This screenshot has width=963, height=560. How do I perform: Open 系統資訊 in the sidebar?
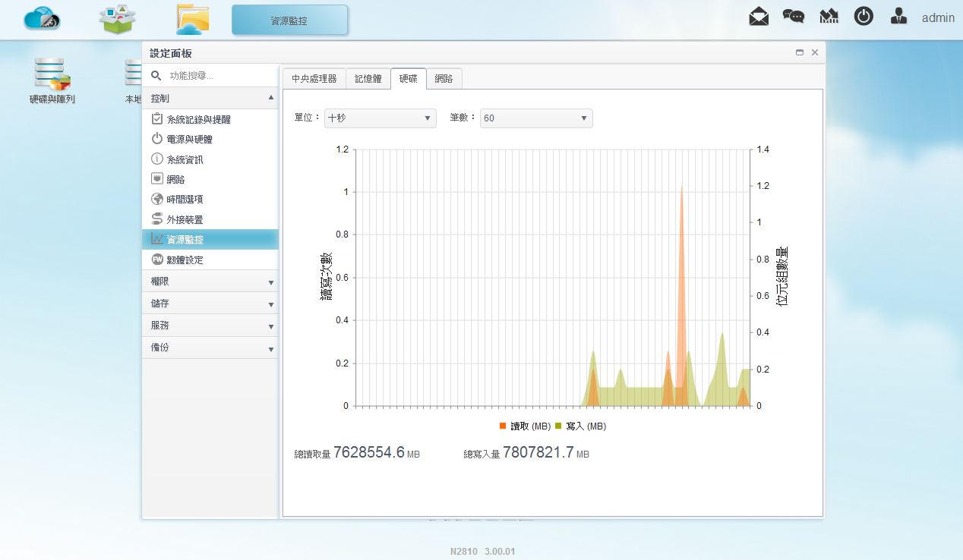click(210, 159)
